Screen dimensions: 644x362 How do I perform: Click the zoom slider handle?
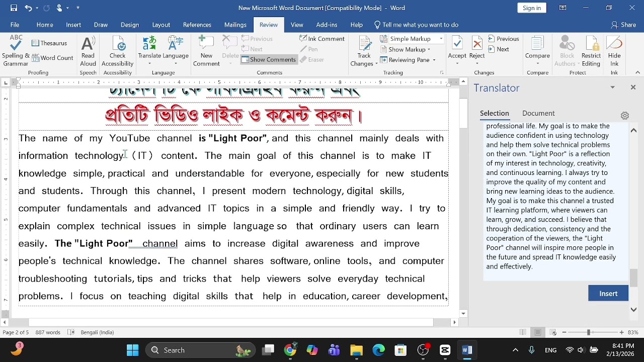(x=588, y=332)
